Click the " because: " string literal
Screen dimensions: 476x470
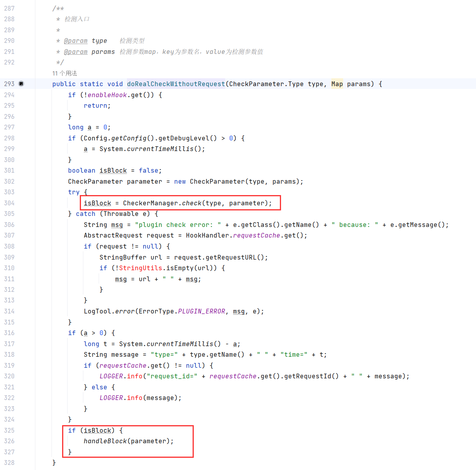pyautogui.click(x=355, y=225)
